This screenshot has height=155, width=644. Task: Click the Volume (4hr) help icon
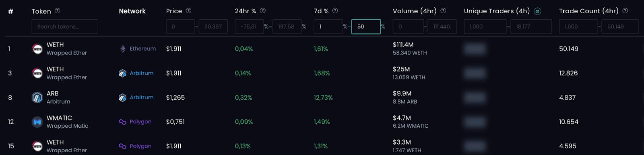pyautogui.click(x=443, y=11)
